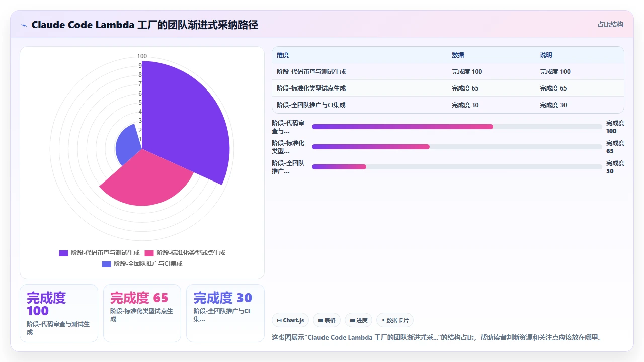Click the 占比结构 label in the header
644x362 pixels.
coord(610,24)
